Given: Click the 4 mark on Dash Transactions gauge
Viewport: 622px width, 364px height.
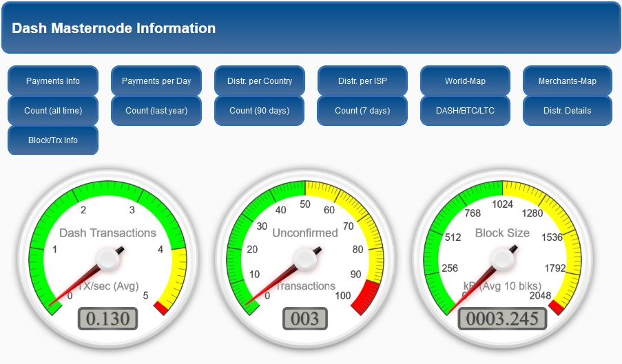Looking at the screenshot, I should tap(160, 250).
